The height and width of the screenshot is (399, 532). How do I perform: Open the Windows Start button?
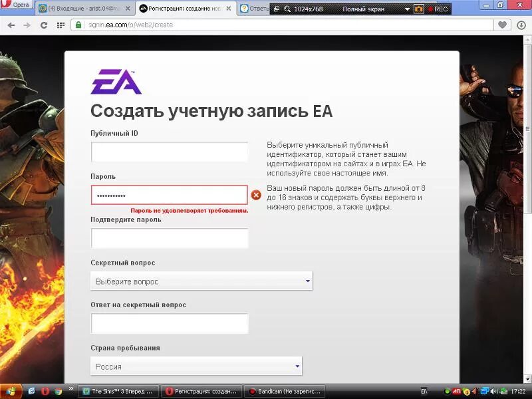pyautogui.click(x=11, y=392)
